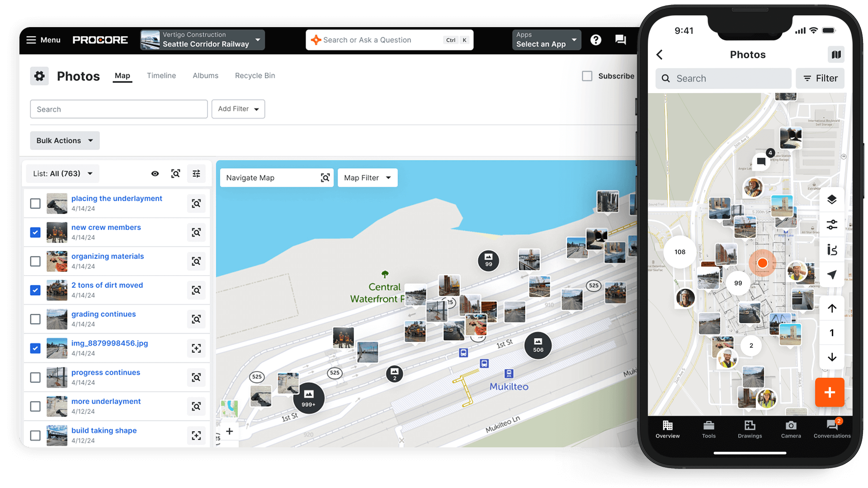Switch to the Timeline tab
Screen dimensions: 868x488
tap(161, 75)
